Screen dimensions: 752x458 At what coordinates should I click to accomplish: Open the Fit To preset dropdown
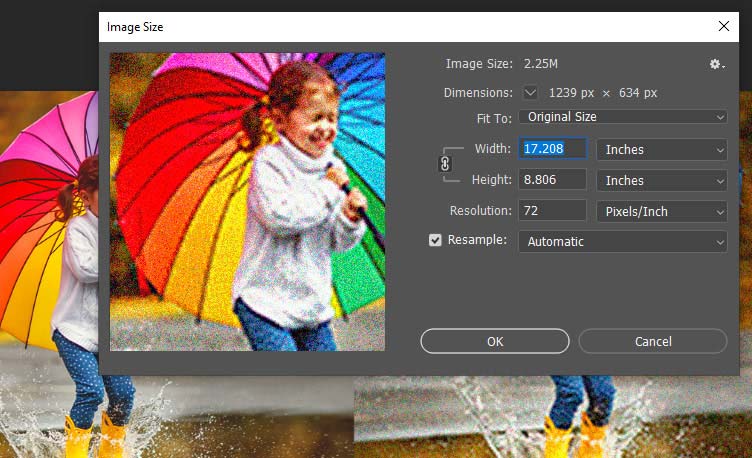click(x=622, y=117)
